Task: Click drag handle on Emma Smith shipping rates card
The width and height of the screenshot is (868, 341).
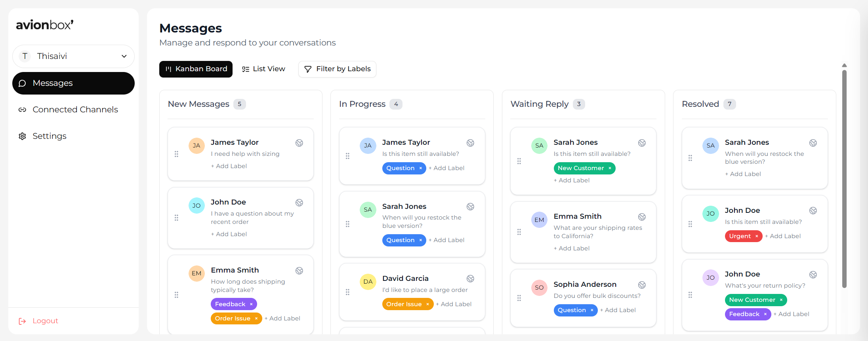Action: click(519, 232)
